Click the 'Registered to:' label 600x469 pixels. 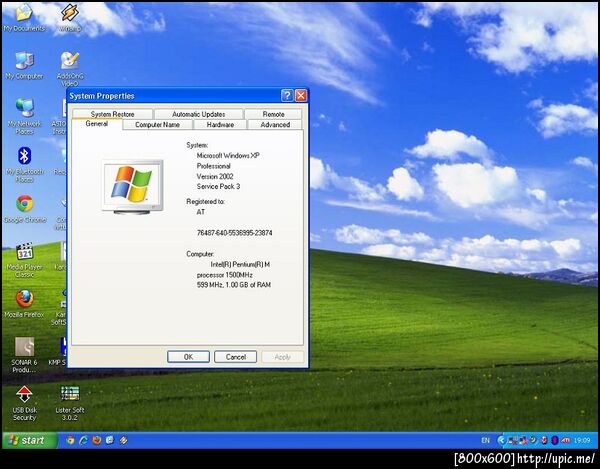click(205, 201)
